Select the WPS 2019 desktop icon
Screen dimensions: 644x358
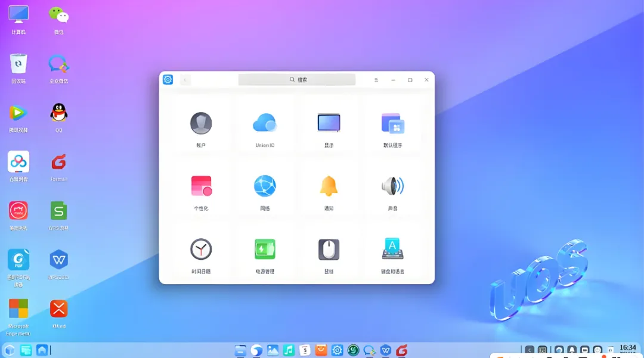pyautogui.click(x=58, y=264)
